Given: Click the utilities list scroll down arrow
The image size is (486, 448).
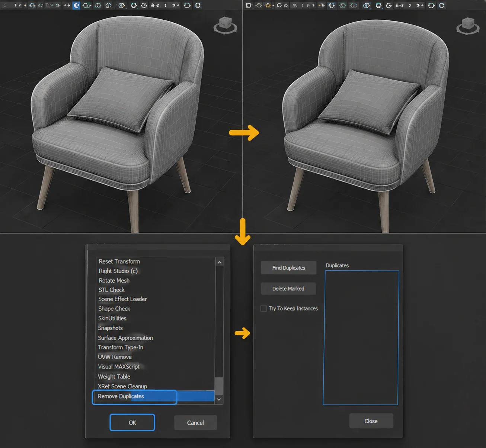Looking at the screenshot, I should tap(219, 399).
